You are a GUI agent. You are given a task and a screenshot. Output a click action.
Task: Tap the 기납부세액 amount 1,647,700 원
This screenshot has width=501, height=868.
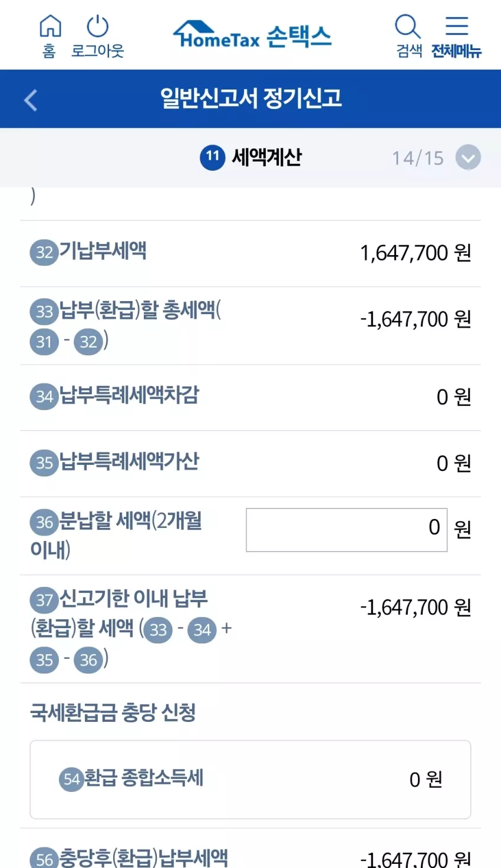[416, 253]
